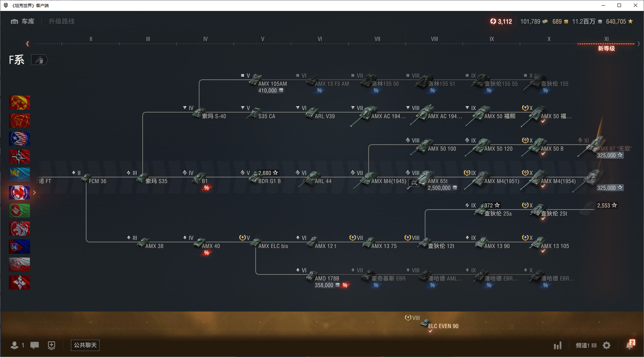Open the settings gear icon
644x357 pixels.
[607, 345]
